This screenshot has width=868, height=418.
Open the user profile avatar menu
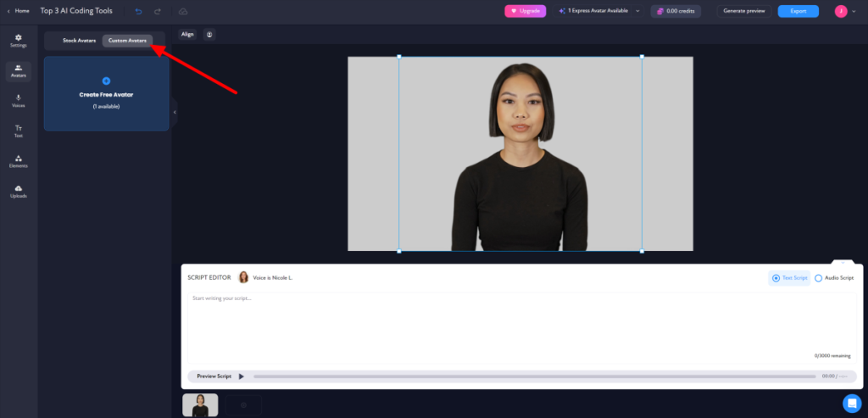[x=841, y=11]
